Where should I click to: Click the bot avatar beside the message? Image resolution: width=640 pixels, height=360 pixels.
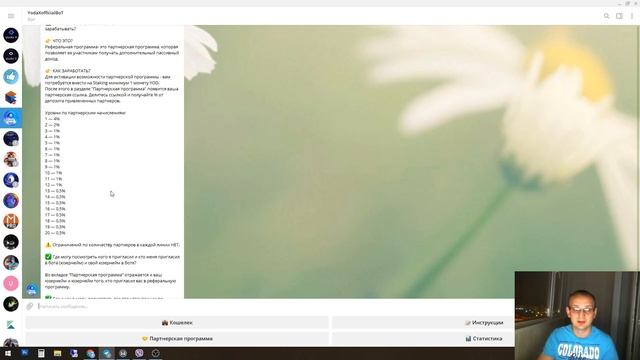click(32, 289)
